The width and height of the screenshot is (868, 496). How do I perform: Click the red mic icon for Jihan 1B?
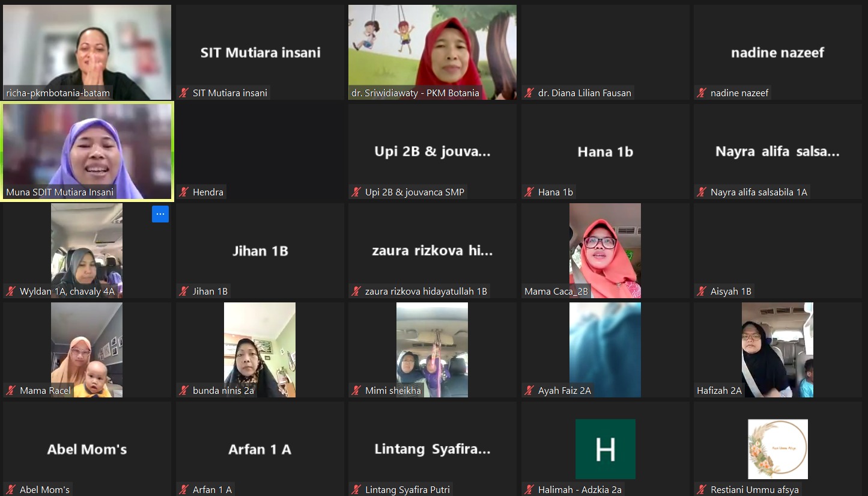(183, 291)
